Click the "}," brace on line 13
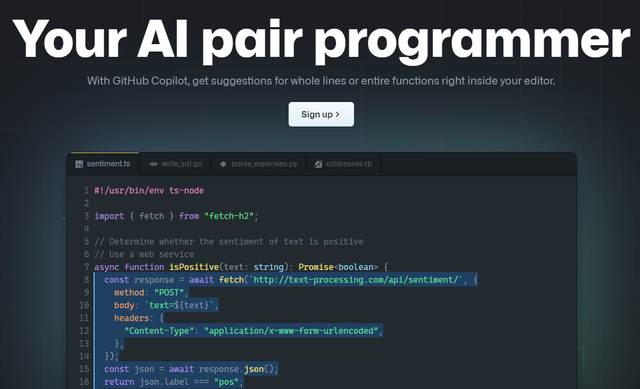 (x=119, y=344)
